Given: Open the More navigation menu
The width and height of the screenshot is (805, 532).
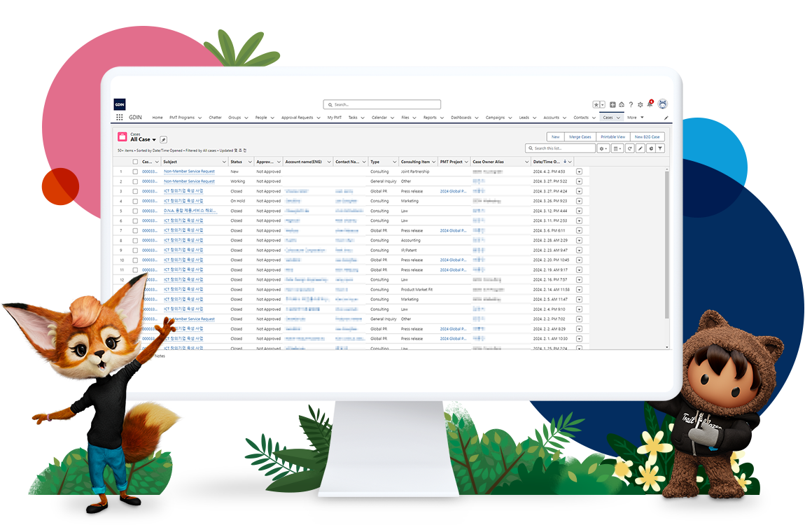Looking at the screenshot, I should [x=635, y=118].
